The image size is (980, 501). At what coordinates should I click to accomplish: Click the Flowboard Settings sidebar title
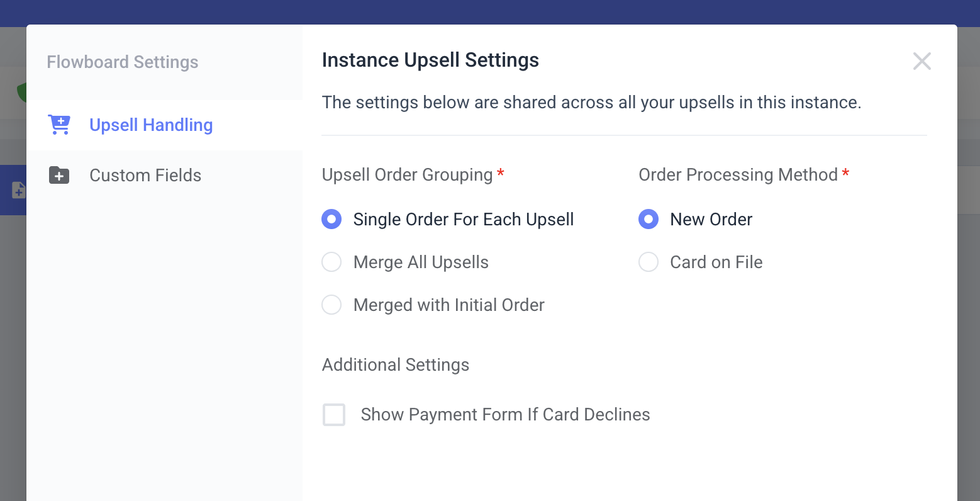123,62
